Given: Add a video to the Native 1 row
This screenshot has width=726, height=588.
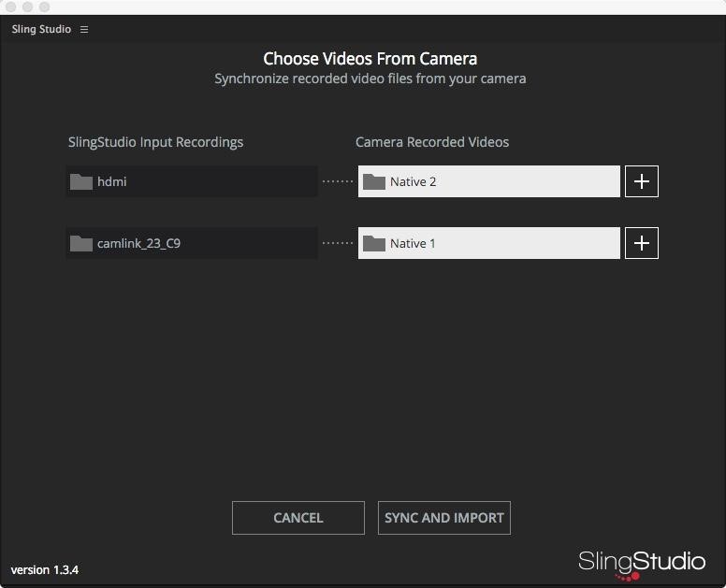Looking at the screenshot, I should click(x=641, y=243).
